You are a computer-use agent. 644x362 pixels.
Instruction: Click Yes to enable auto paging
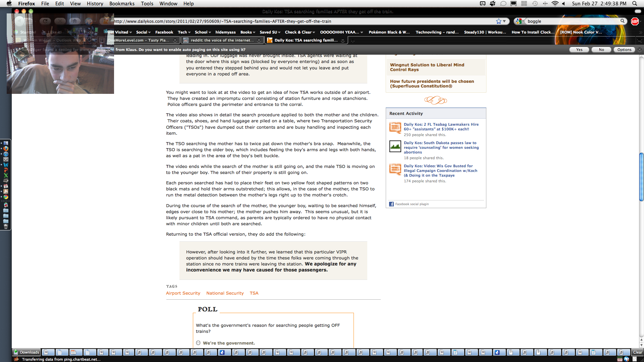[579, 50]
